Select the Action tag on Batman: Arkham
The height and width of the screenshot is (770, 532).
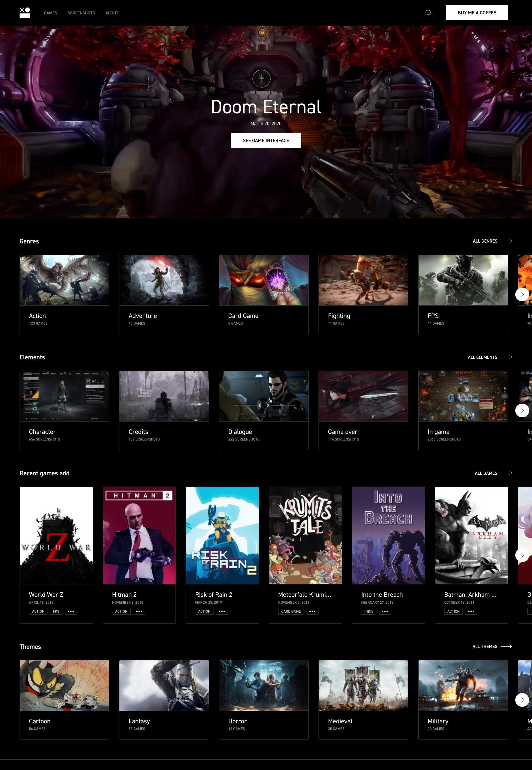[x=453, y=611]
